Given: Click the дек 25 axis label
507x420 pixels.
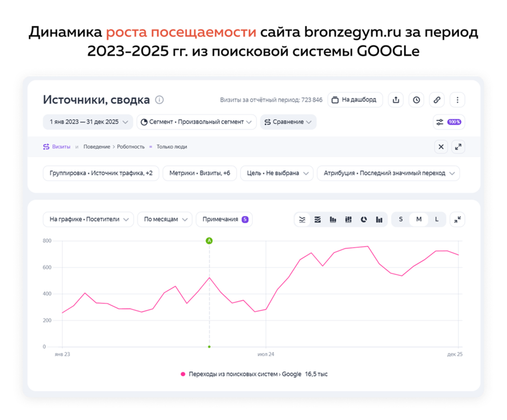Looking at the screenshot, I should click(x=455, y=355).
